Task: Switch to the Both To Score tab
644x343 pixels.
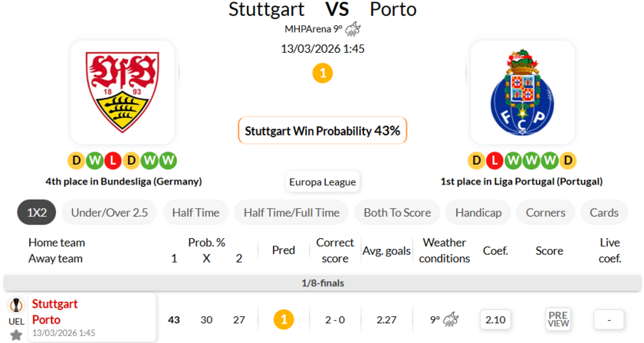Action: pyautogui.click(x=397, y=212)
